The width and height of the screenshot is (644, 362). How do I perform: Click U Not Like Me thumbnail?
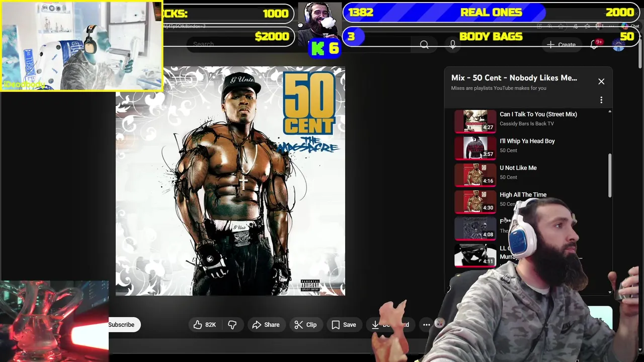coord(475,174)
